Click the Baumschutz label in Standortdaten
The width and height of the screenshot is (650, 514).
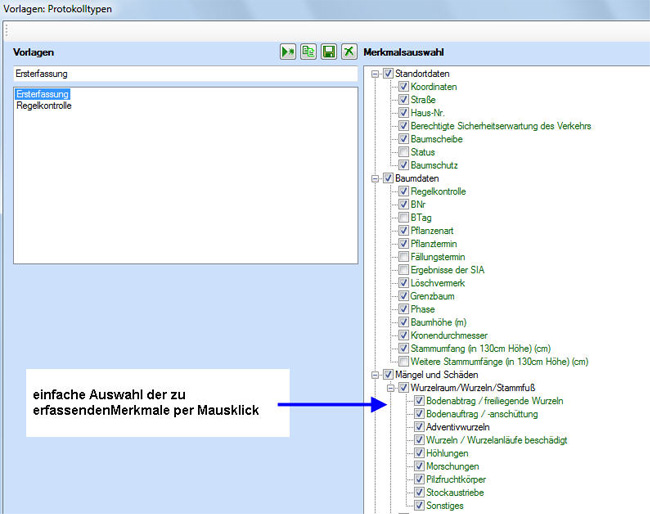coord(434,165)
